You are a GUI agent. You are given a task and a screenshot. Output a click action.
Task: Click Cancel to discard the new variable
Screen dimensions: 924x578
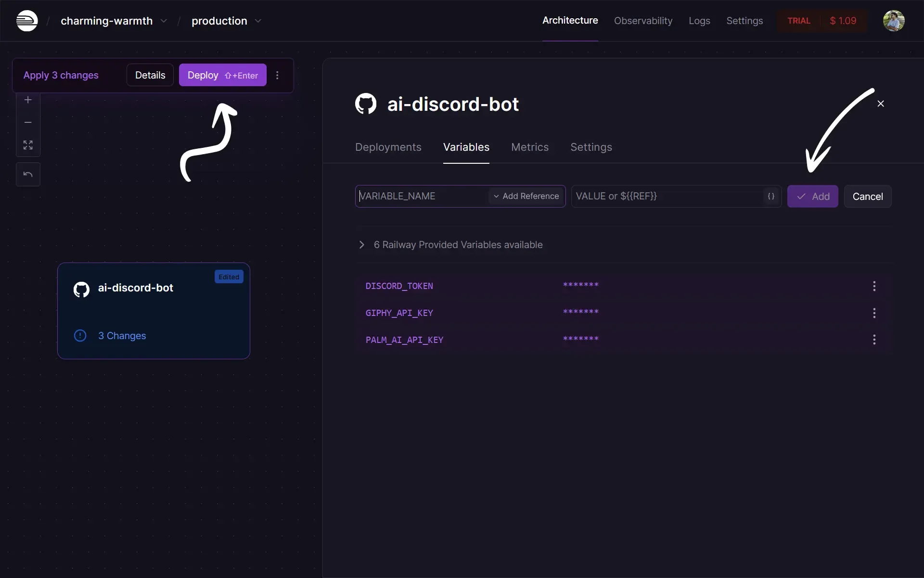867,196
